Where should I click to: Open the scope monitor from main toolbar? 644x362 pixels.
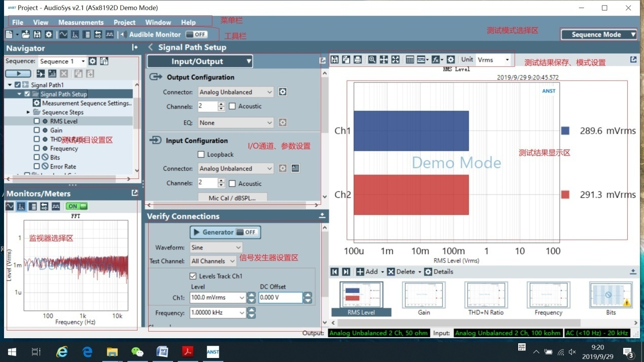pyautogui.click(x=63, y=34)
